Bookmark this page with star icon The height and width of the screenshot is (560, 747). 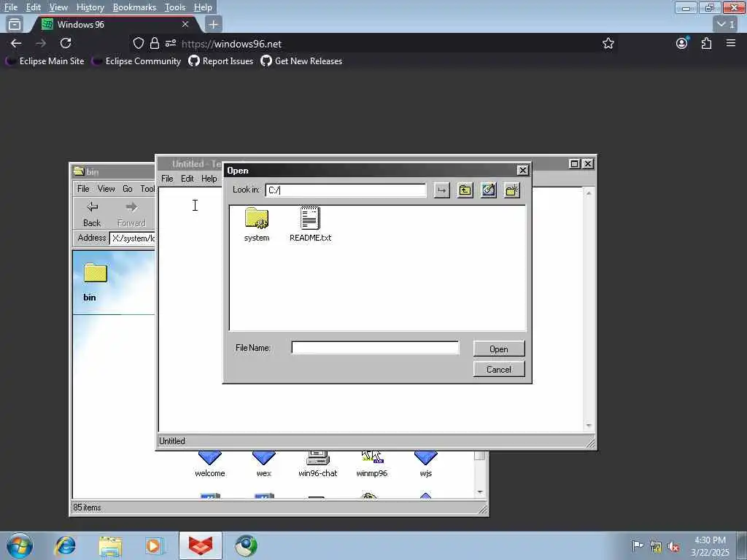[x=608, y=43]
